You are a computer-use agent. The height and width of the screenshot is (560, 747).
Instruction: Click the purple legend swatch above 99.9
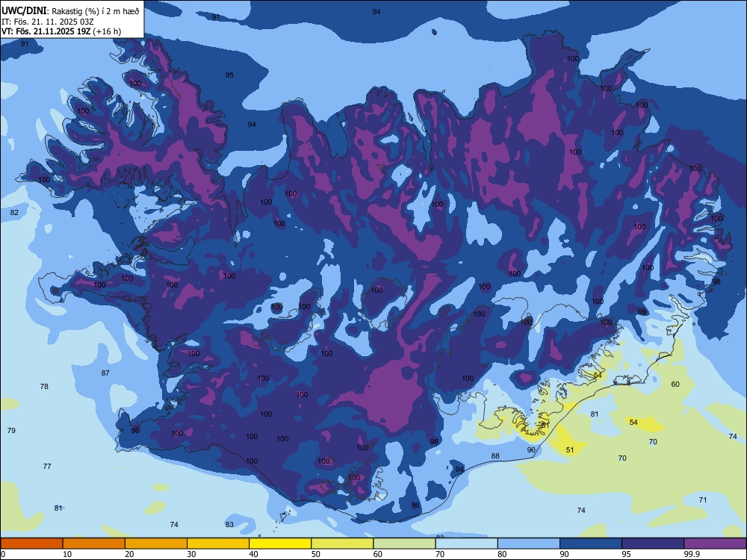(x=715, y=544)
